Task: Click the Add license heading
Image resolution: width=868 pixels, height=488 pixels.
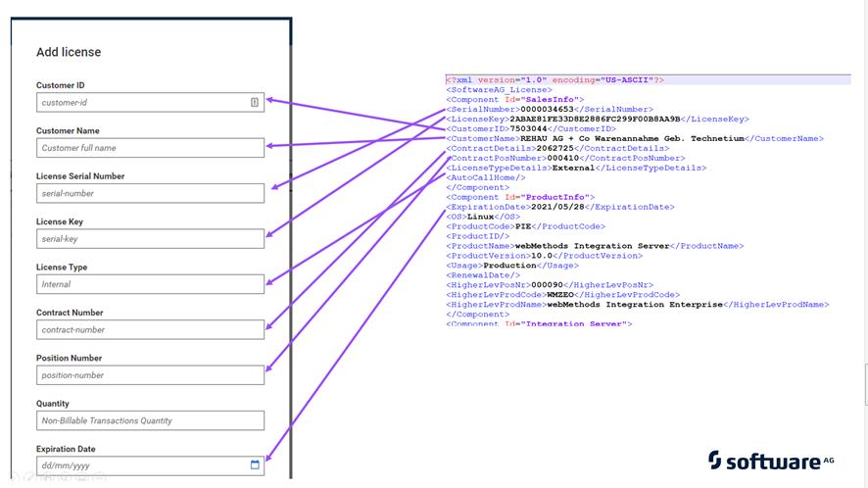Action: tap(69, 52)
